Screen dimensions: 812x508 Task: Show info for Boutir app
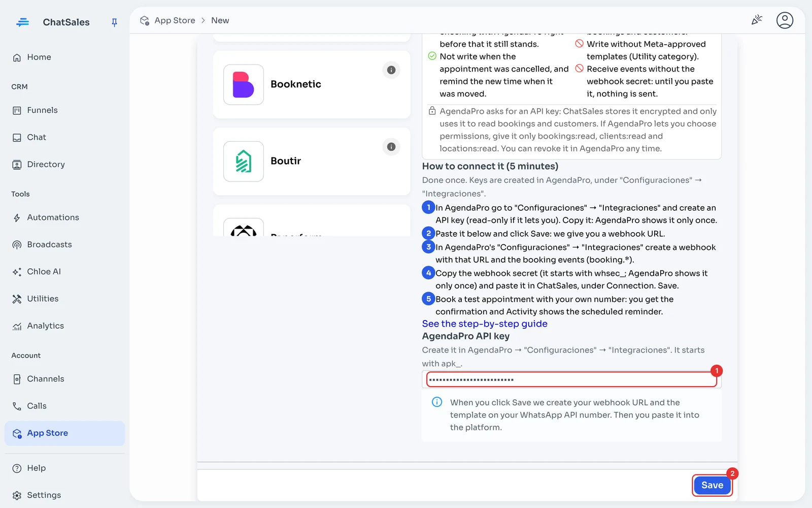391,147
